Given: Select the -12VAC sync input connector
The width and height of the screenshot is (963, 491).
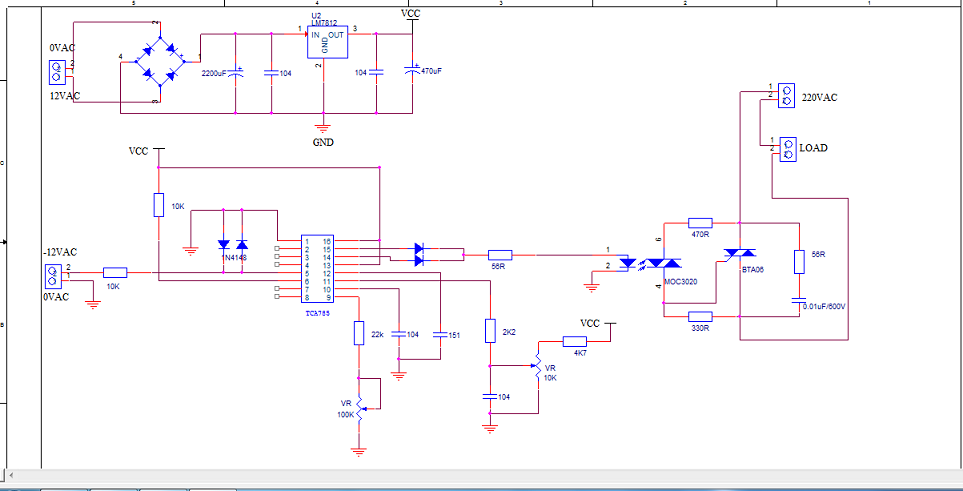Looking at the screenshot, I should [53, 275].
